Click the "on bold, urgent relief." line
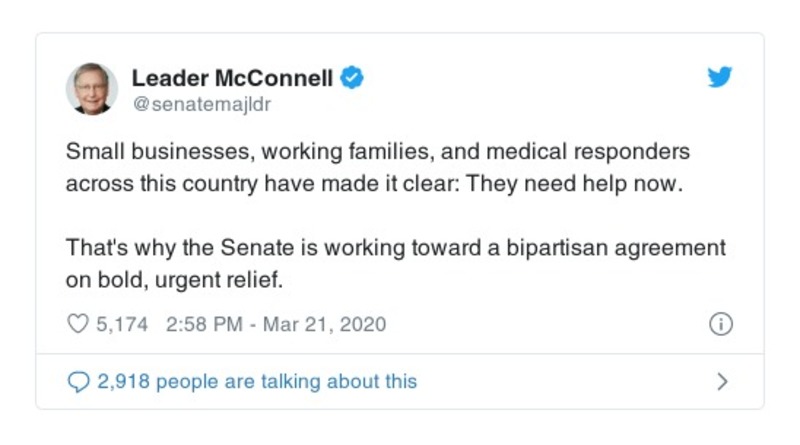The width and height of the screenshot is (800, 445). pos(175,280)
